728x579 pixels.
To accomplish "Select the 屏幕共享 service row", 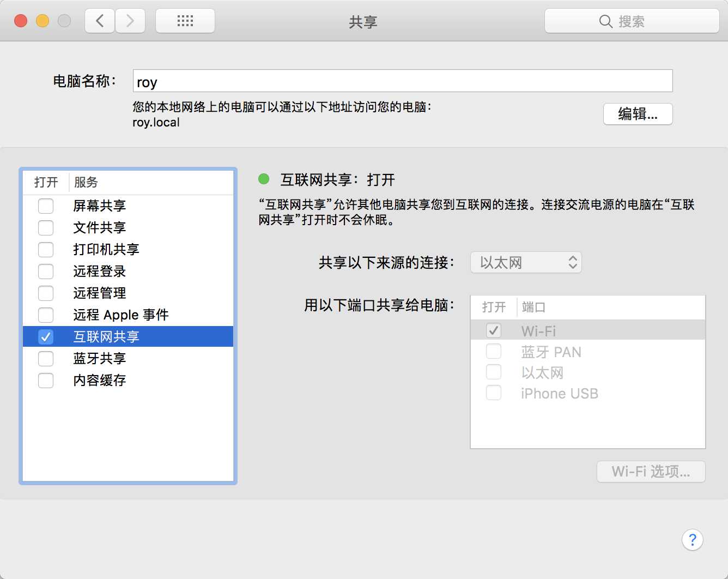I will [128, 206].
